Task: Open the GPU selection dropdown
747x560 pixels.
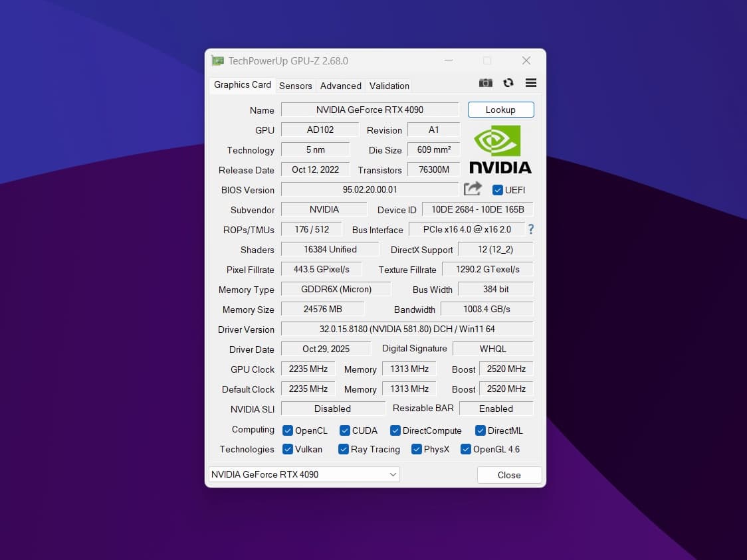Action: [x=304, y=474]
